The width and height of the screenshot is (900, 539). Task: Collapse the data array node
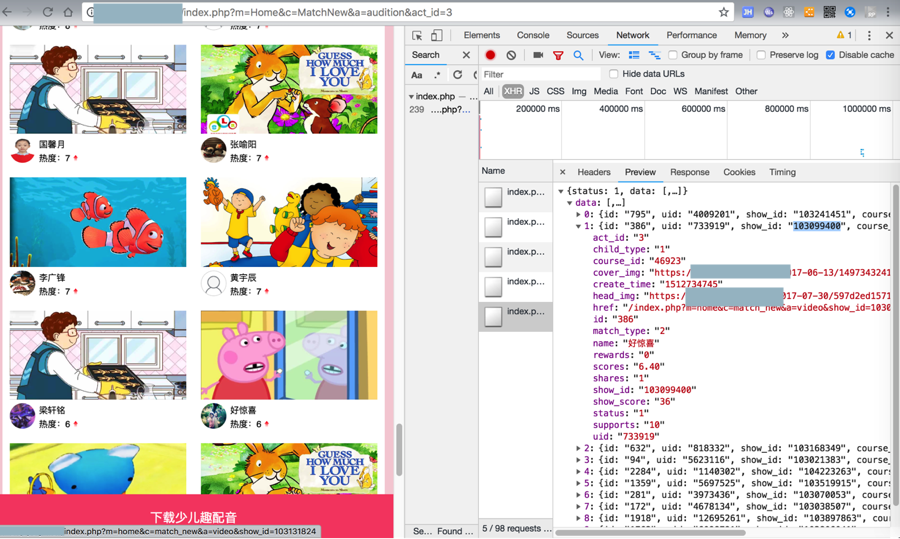click(569, 203)
